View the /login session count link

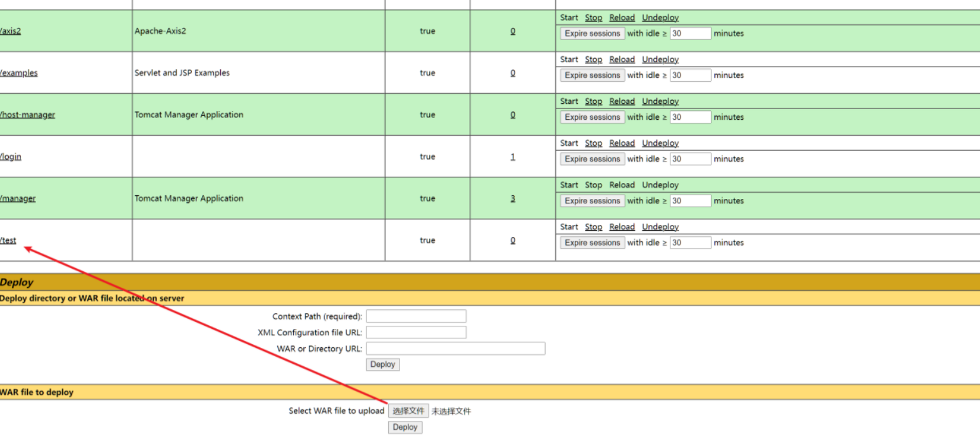[x=513, y=157]
